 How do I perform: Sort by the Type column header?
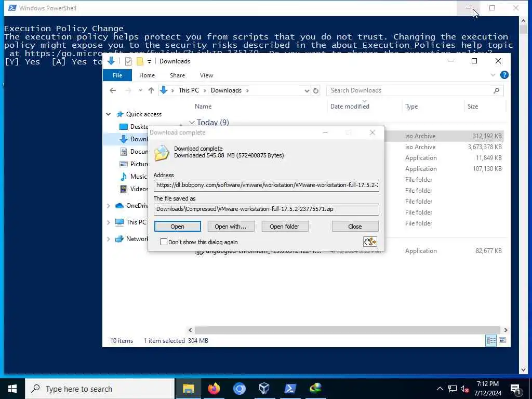411,106
